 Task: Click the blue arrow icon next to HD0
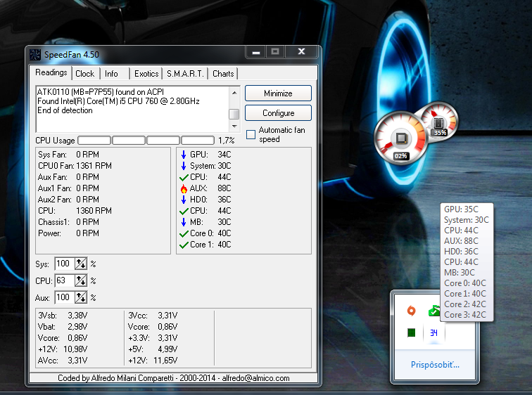[184, 200]
